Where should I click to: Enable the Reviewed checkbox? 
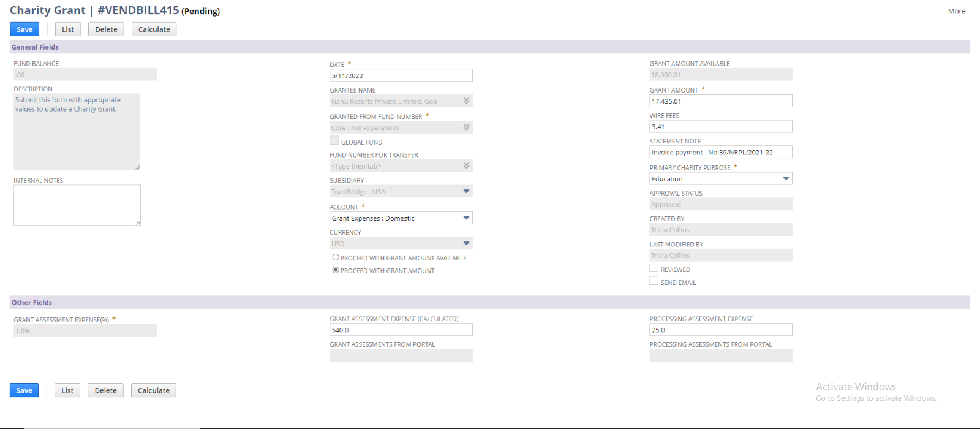point(654,268)
